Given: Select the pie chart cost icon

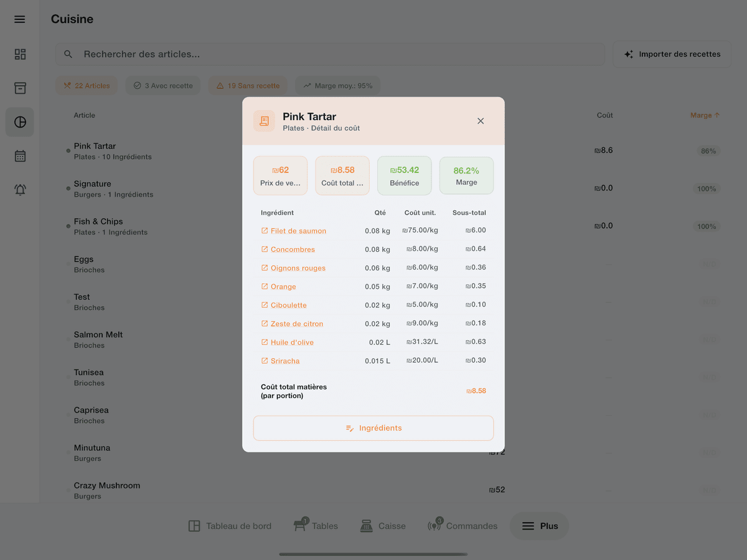Looking at the screenshot, I should pyautogui.click(x=20, y=122).
